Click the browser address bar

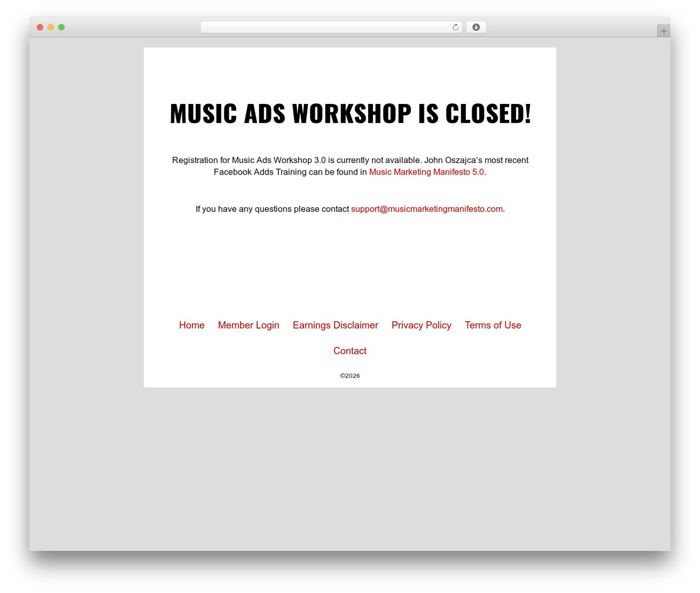[x=331, y=27]
